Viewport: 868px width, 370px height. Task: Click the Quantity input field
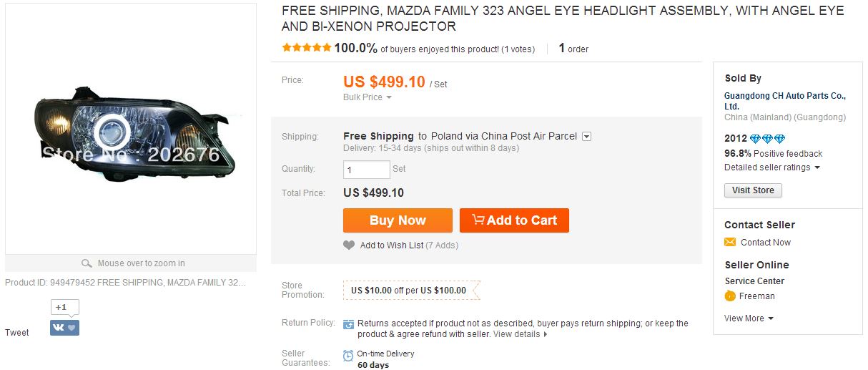tap(367, 170)
